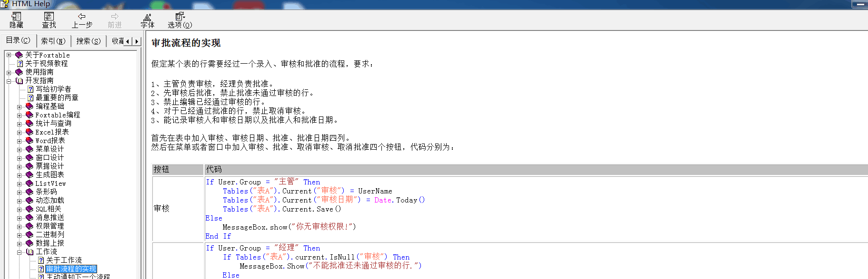Click the HTML Help title bar icon

[5, 4]
